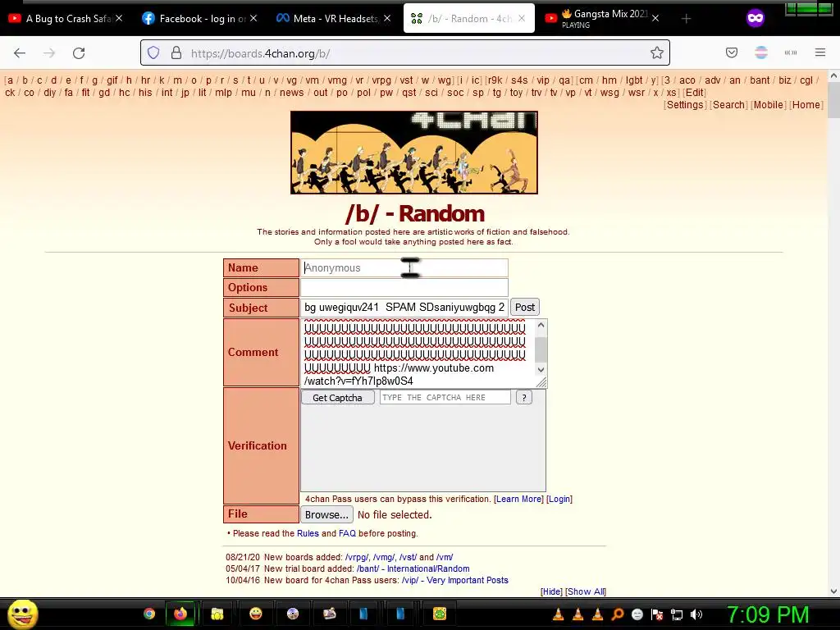Open the /vrpg/ board link in the news
The width and height of the screenshot is (840, 630).
click(357, 557)
